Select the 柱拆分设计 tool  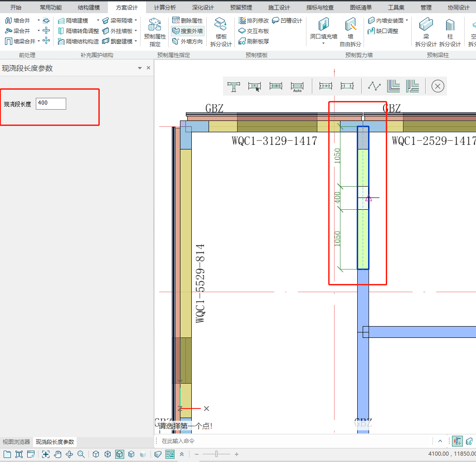coord(450,26)
